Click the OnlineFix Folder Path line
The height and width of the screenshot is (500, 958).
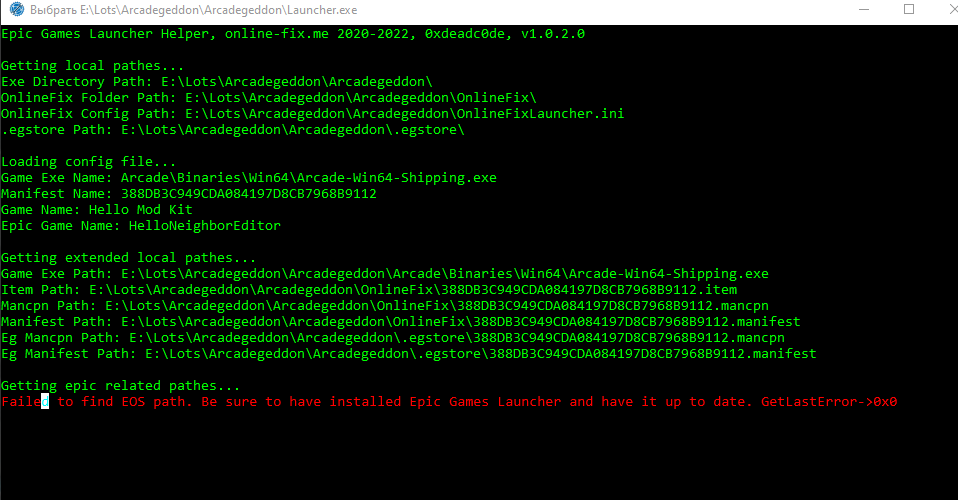pos(269,97)
